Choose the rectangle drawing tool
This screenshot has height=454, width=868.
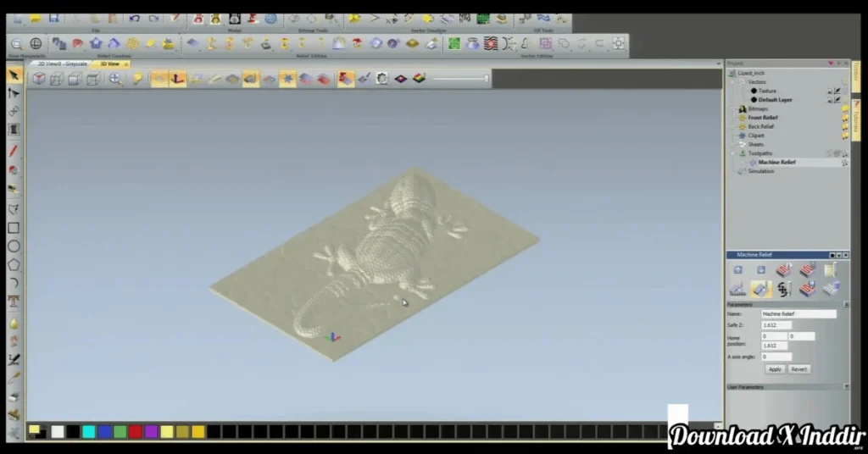coord(14,228)
